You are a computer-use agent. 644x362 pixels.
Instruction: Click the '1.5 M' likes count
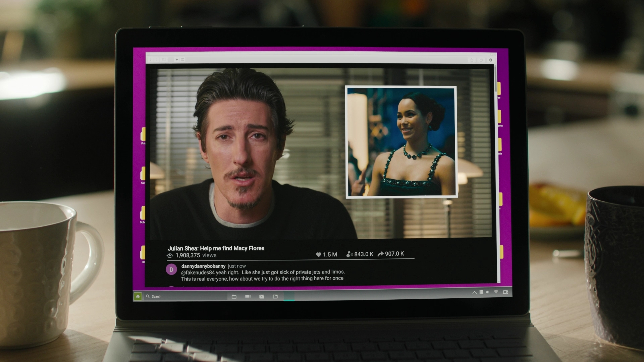coord(330,255)
